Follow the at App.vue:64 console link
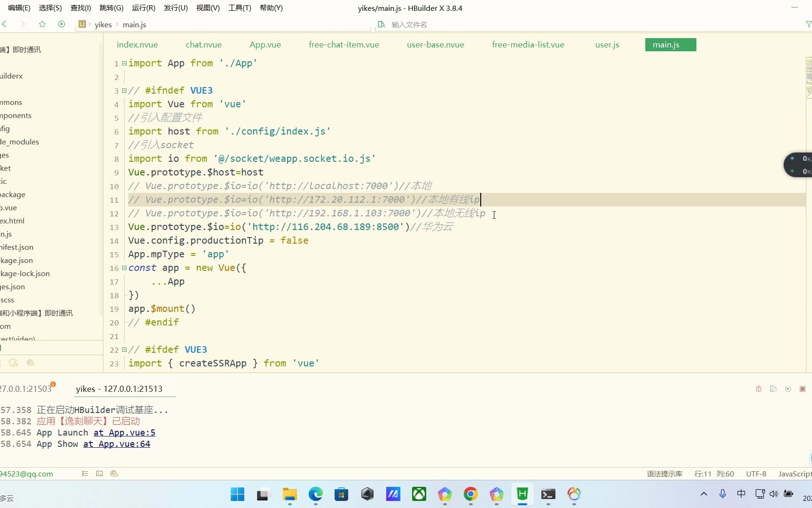 coord(117,444)
